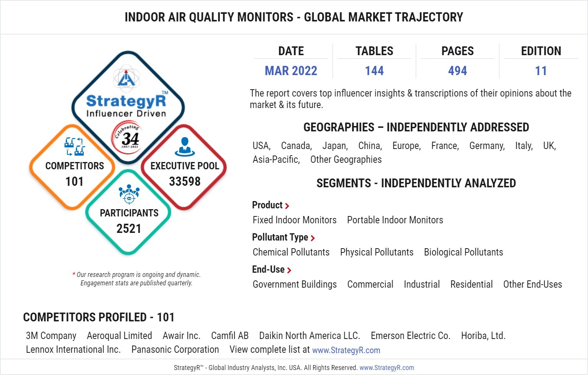Viewport: 588px width, 375px height.
Task: Select the MAR 2022 date value
Action: 291,71
